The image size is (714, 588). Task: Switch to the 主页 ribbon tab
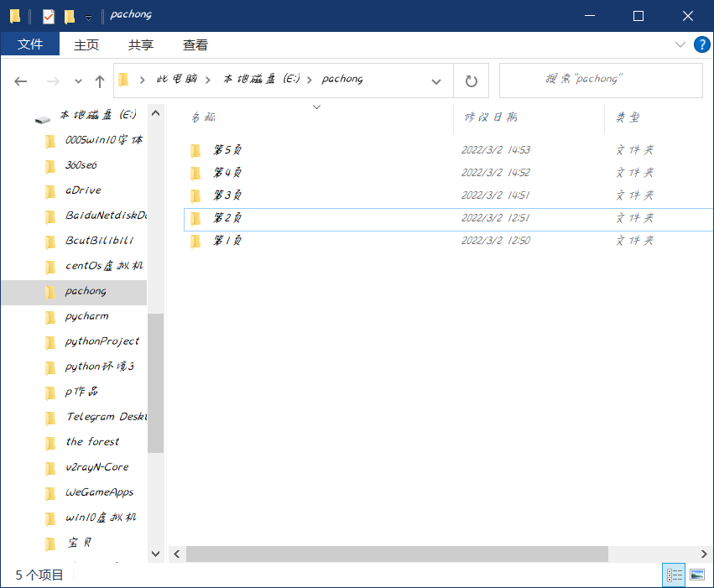(86, 44)
